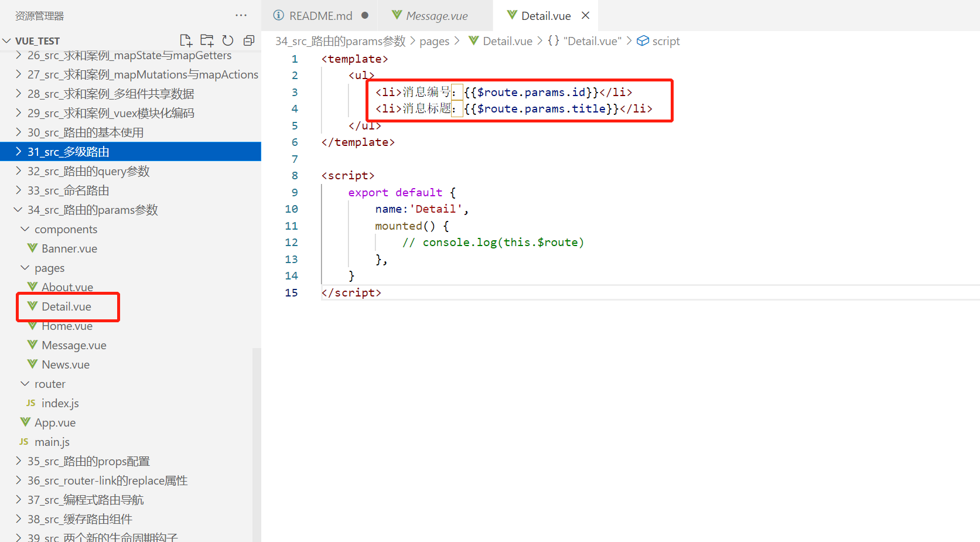Click the Vue icon beside News.vue
This screenshot has height=542, width=980.
[32, 364]
